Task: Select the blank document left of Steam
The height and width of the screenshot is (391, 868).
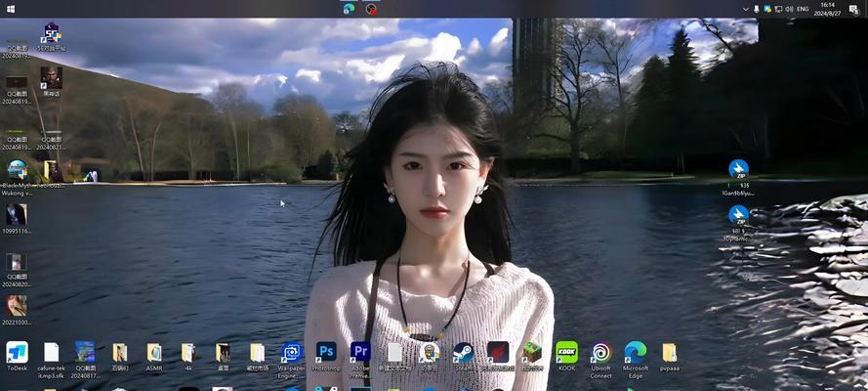Action: click(x=394, y=352)
